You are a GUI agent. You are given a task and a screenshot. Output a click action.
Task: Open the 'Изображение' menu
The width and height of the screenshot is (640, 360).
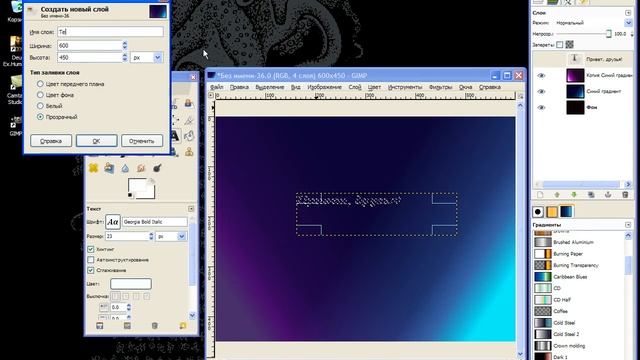[x=324, y=87]
